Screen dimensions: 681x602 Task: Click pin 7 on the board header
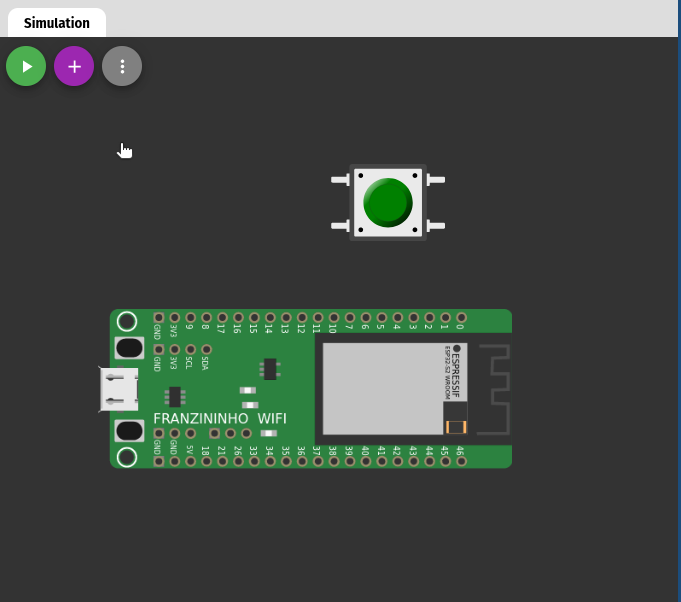click(350, 318)
